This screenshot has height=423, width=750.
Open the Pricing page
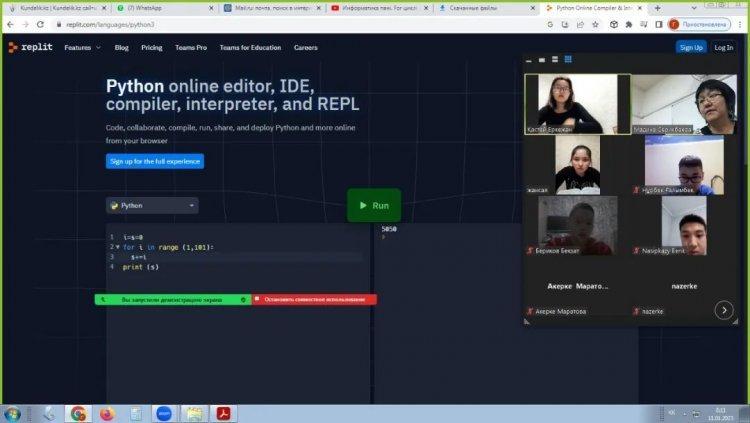[x=152, y=47]
